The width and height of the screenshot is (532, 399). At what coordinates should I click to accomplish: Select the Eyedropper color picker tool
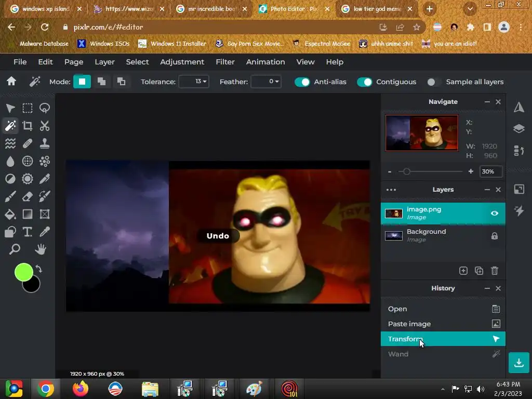(x=45, y=232)
